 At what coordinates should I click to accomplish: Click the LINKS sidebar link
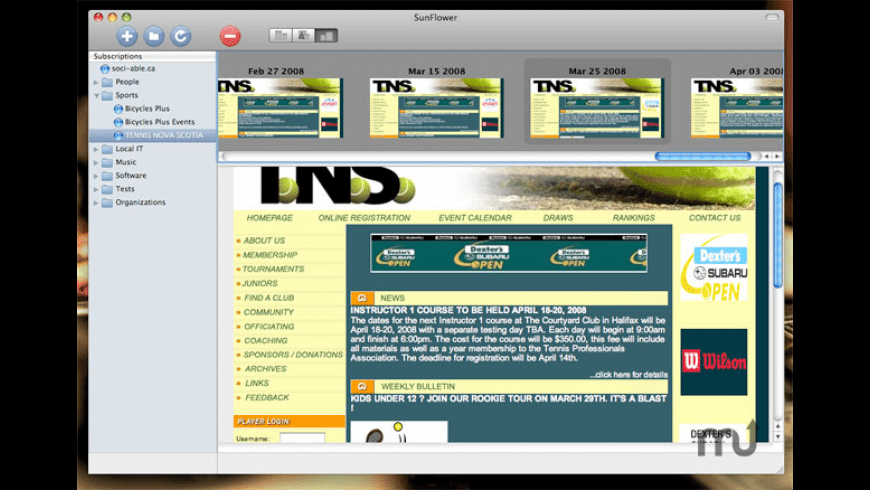click(257, 383)
